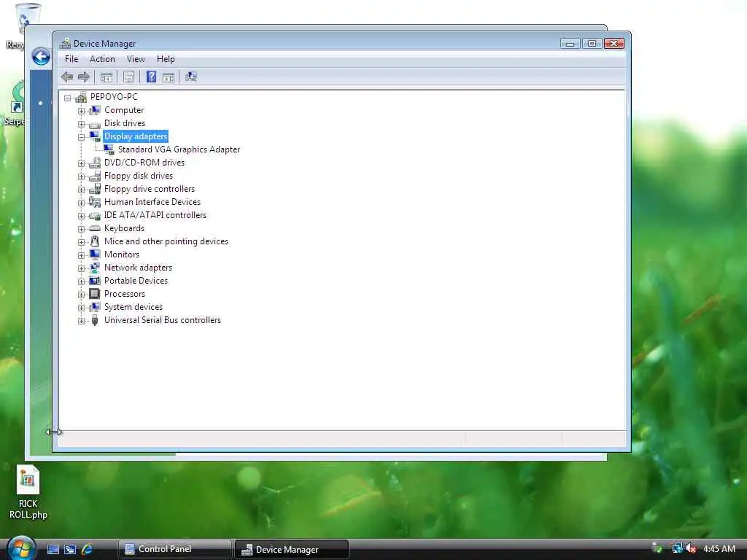Select the Standard VGA Graphics Adapter icon
Viewport: 747px width, 560px height.
pyautogui.click(x=109, y=149)
